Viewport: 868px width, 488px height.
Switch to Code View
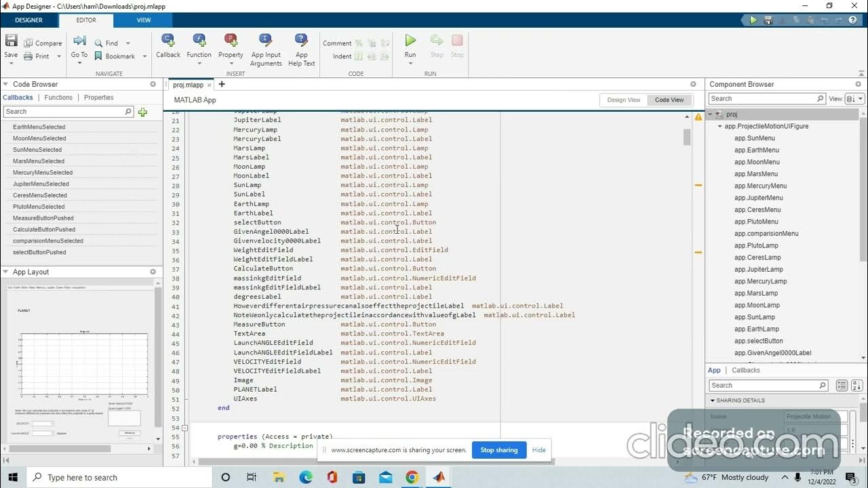[x=669, y=100]
